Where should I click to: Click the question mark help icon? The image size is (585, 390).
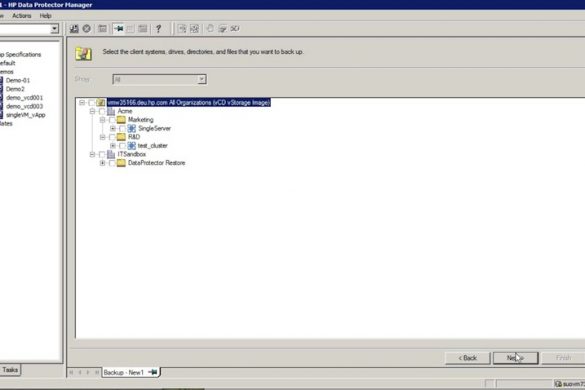[x=159, y=29]
